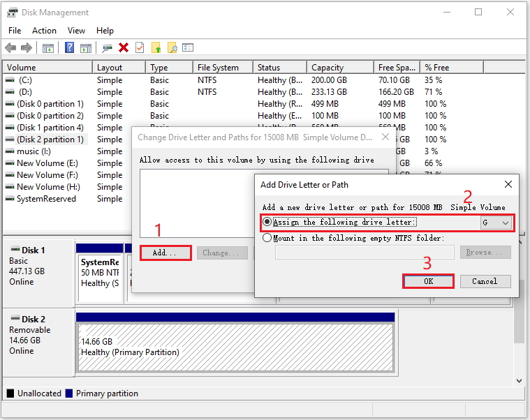The height and width of the screenshot is (420, 530).
Task: Click the drive icon beside New Volume (H:)
Action: [x=10, y=187]
